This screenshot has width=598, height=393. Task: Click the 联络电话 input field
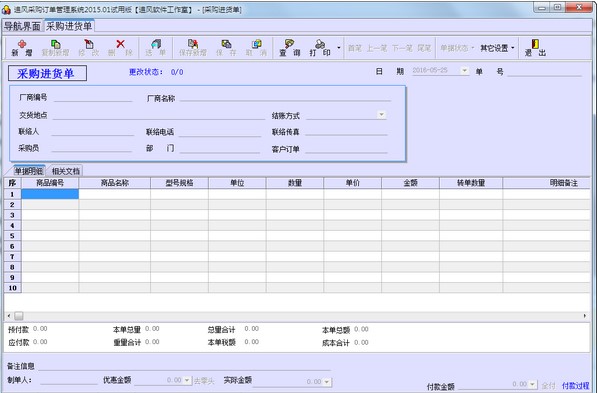220,132
